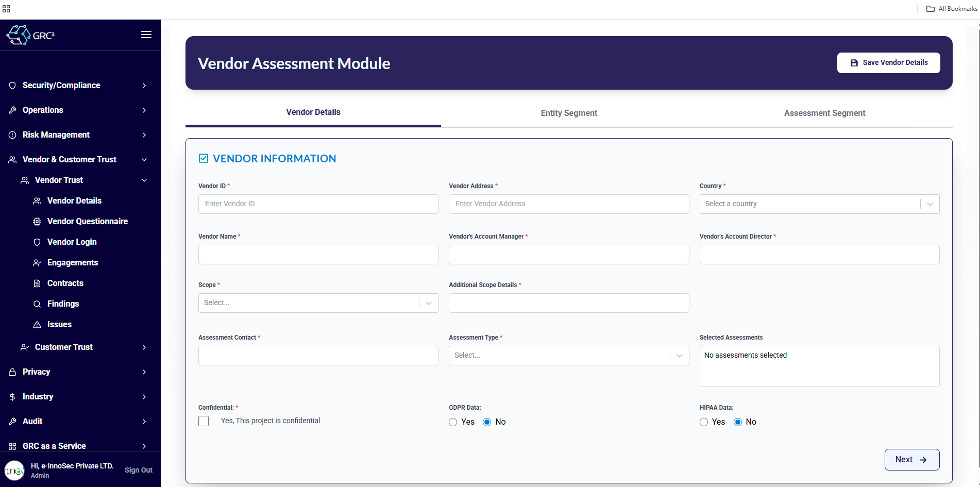This screenshot has width=980, height=487.
Task: Click the Save Vendor Details button
Action: pyautogui.click(x=888, y=63)
